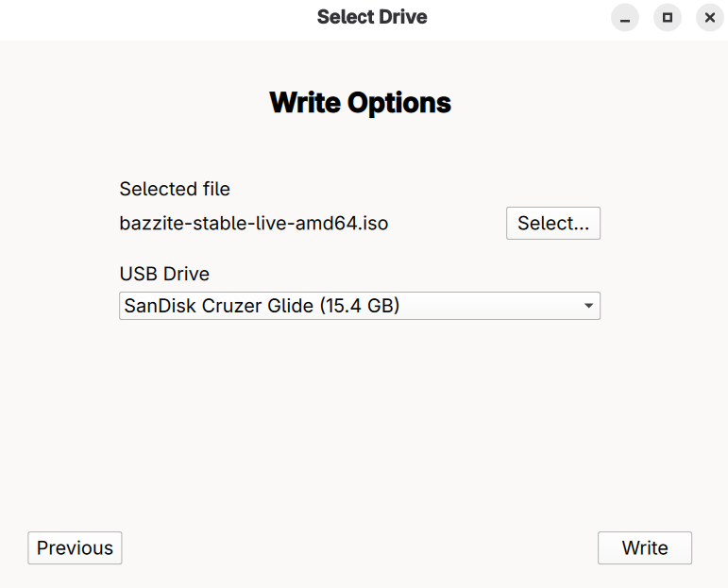Image resolution: width=728 pixels, height=588 pixels.
Task: Close the Select Drive window
Action: pyautogui.click(x=710, y=18)
